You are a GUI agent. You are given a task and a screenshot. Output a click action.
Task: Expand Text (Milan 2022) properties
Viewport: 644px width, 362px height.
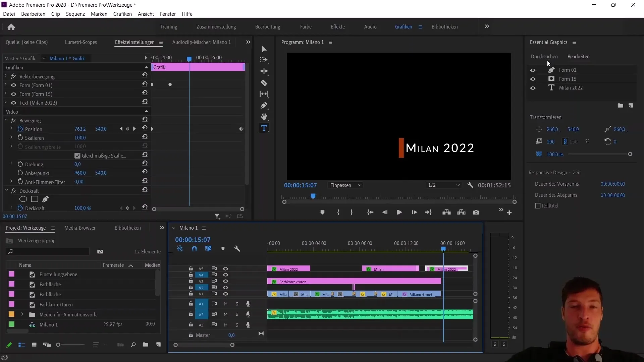pyautogui.click(x=6, y=102)
